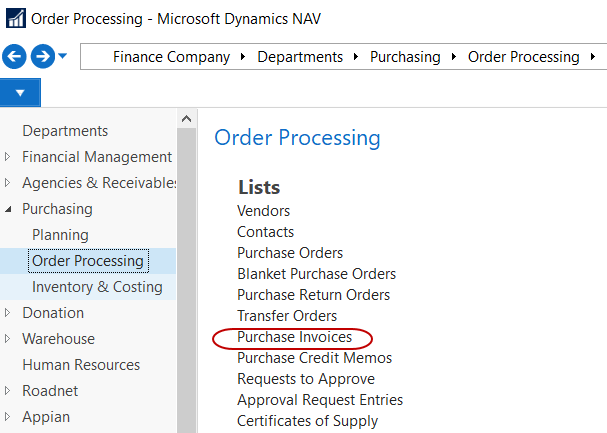Viewport: 607px width, 433px height.
Task: Open the Purchase Return Orders list
Action: click(x=313, y=295)
